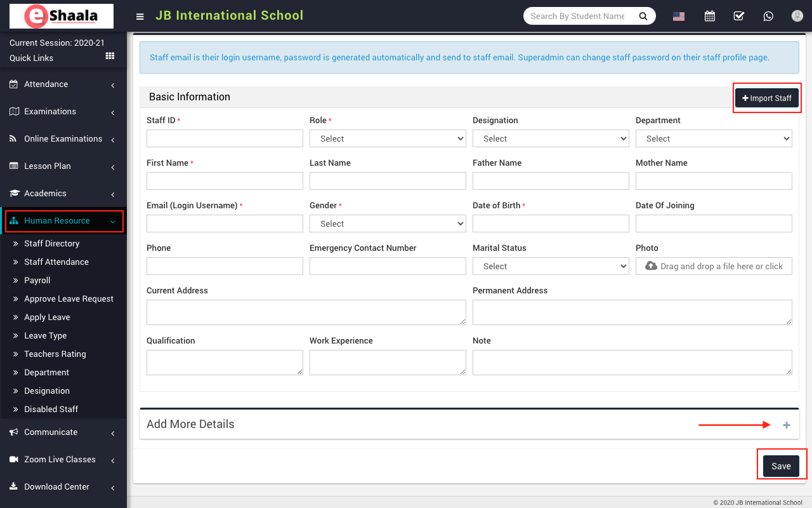Open the task checklist icon
Image resolution: width=812 pixels, height=508 pixels.
click(739, 17)
